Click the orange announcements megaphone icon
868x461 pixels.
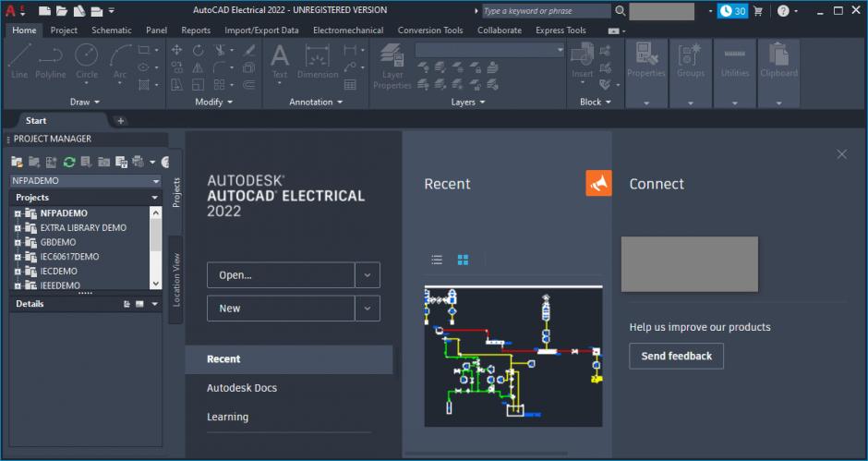(599, 183)
